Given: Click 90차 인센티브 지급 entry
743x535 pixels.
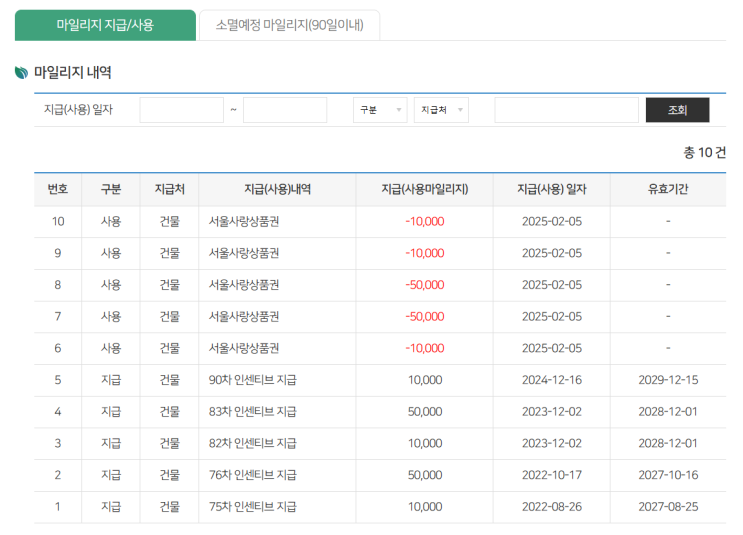Looking at the screenshot, I should [x=253, y=380].
